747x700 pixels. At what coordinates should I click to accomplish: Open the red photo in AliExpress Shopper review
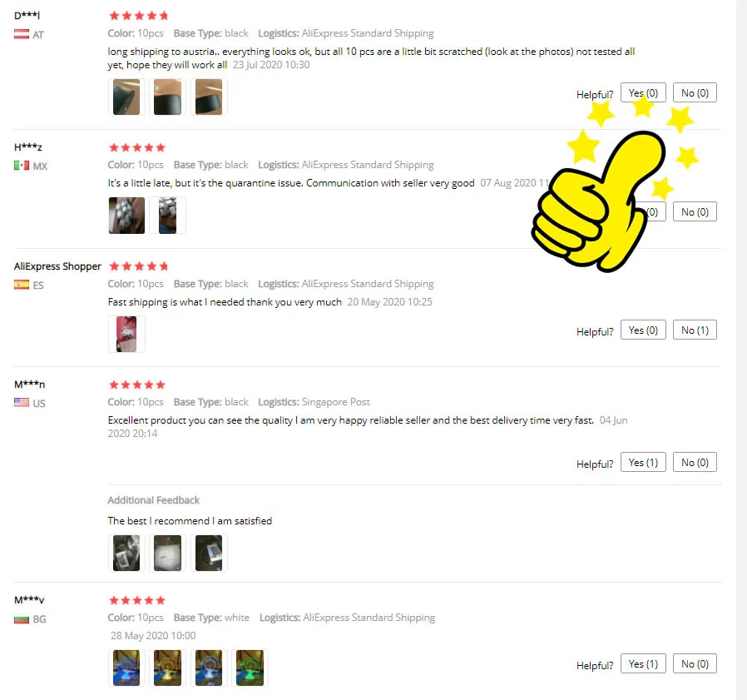click(126, 335)
